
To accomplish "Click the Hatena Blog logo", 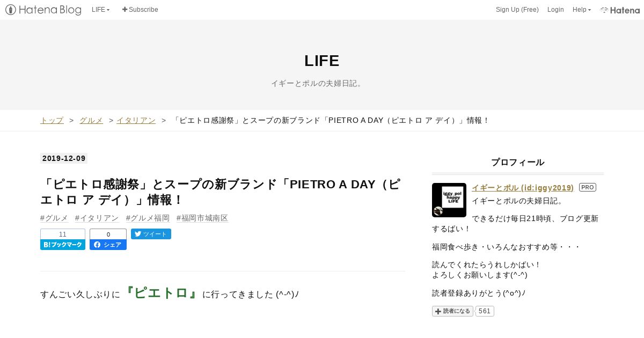I will (x=43, y=10).
